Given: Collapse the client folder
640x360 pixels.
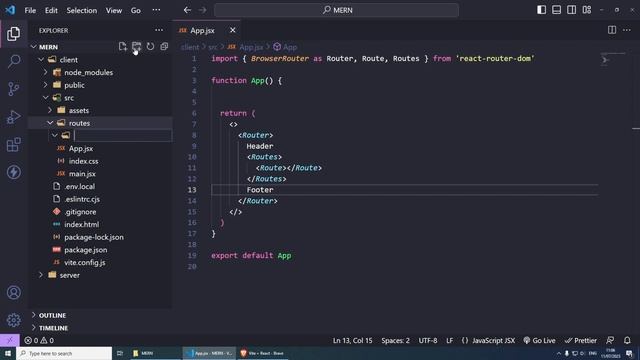Looking at the screenshot, I should [x=41, y=60].
